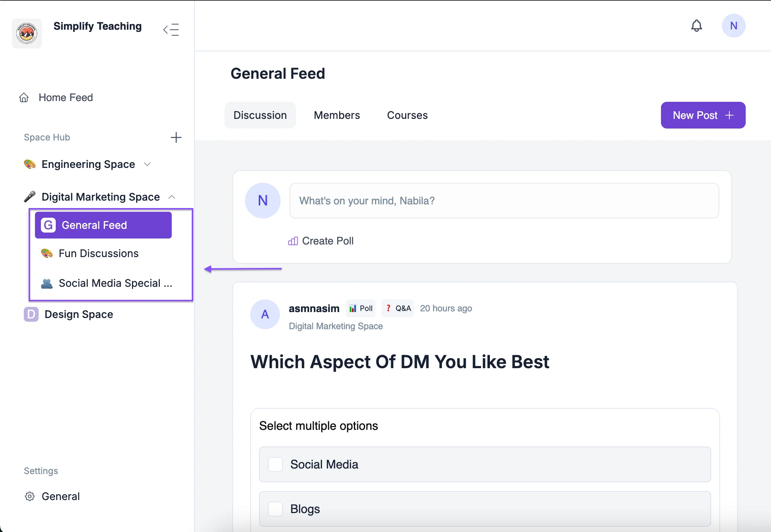This screenshot has width=771, height=532.
Task: Expand the Engineering Space section
Action: coord(147,164)
